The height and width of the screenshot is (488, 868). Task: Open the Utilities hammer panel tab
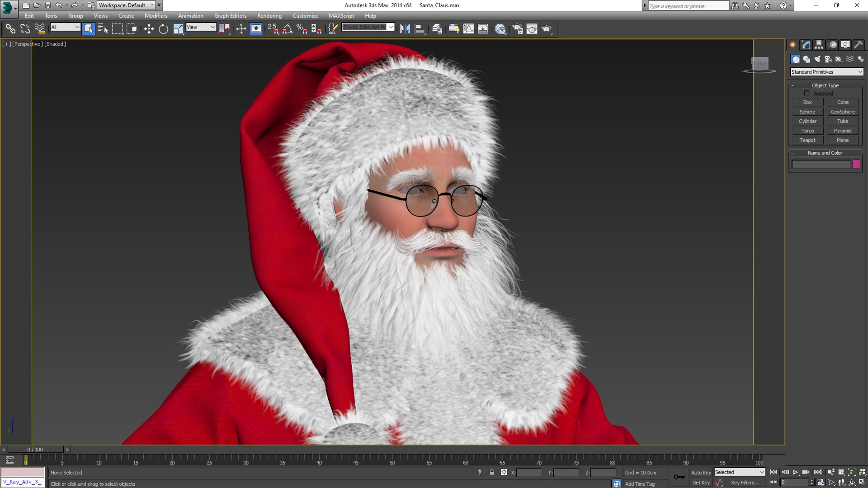tap(858, 45)
